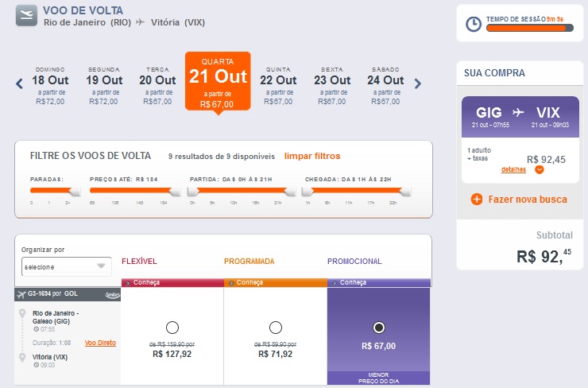Select the Quinta 22 Out date tab

click(x=277, y=85)
